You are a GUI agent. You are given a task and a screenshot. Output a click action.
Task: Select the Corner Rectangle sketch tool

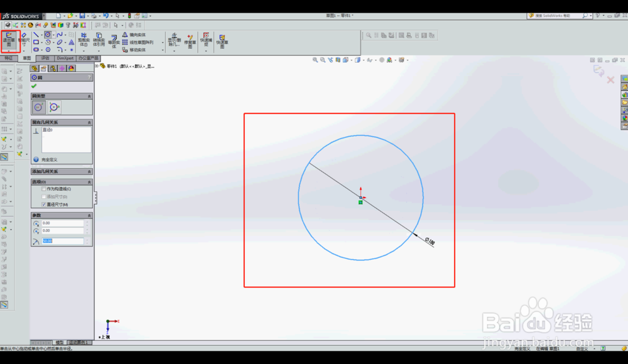pyautogui.click(x=36, y=43)
